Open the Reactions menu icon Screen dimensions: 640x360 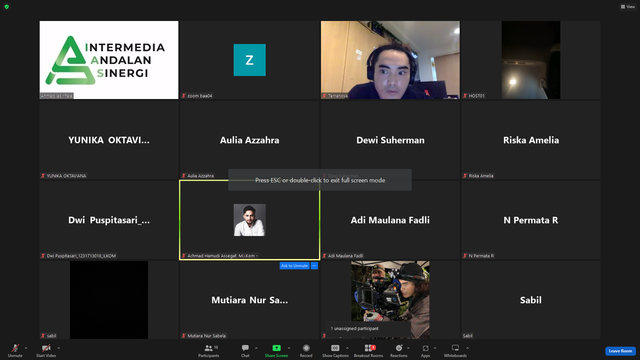pyautogui.click(x=399, y=348)
